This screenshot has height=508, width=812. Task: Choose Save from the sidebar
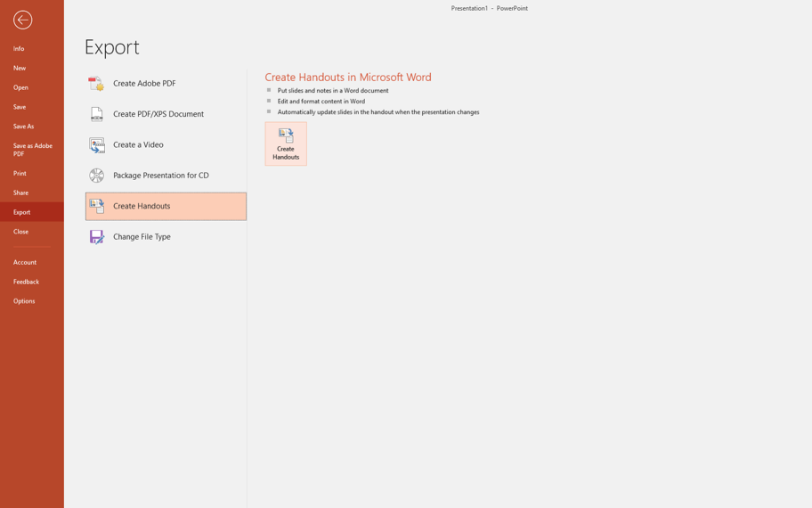[20, 107]
